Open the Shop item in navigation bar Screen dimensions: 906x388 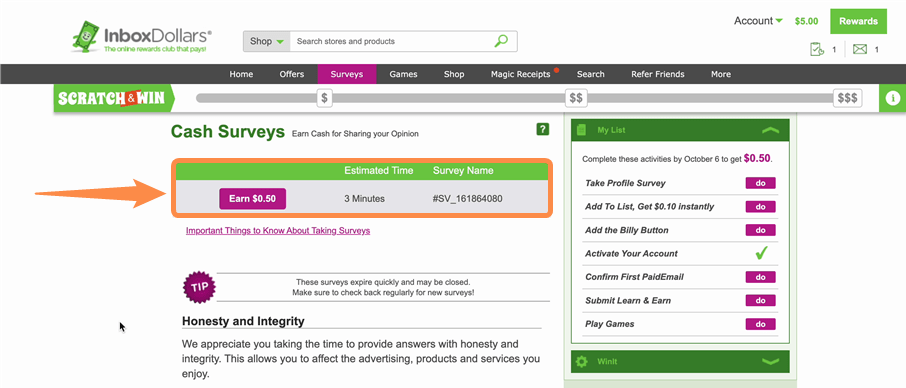(454, 74)
